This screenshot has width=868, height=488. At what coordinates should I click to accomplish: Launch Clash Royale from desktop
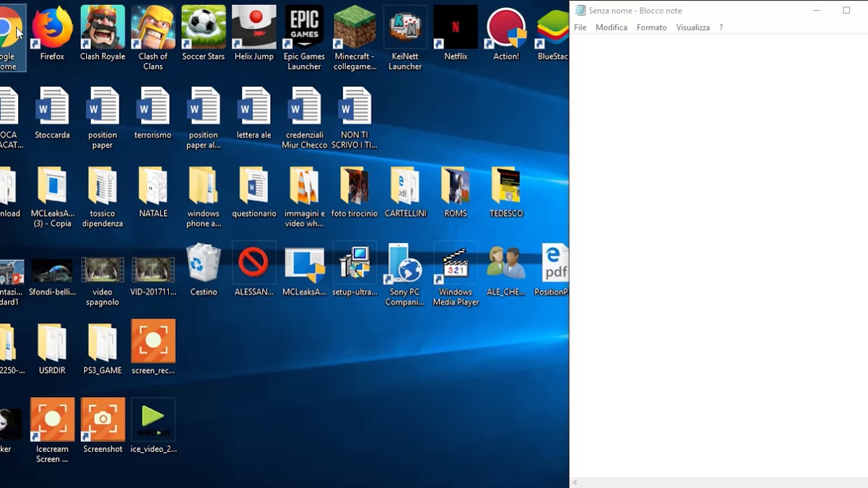[x=102, y=33]
